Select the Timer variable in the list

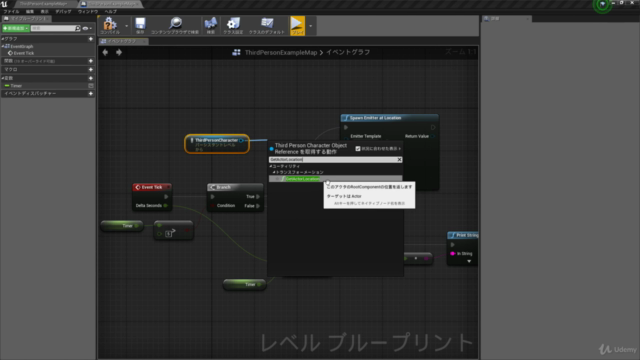point(16,86)
